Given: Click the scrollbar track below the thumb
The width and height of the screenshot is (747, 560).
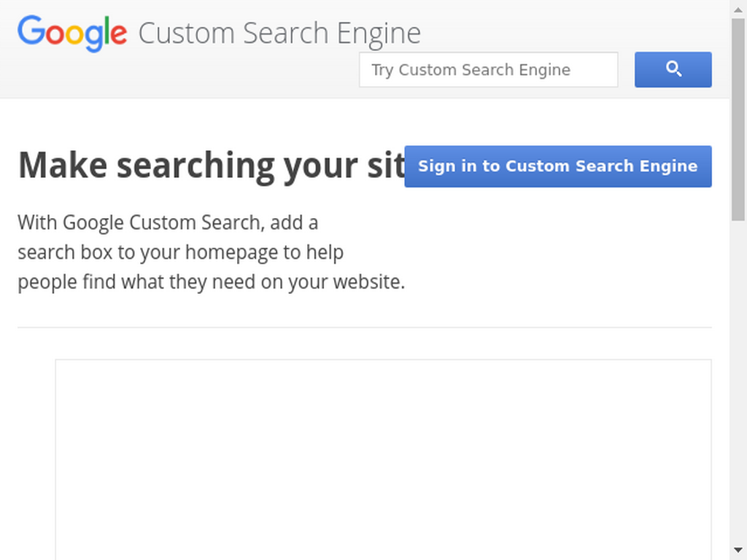Looking at the screenshot, I should point(738,381).
